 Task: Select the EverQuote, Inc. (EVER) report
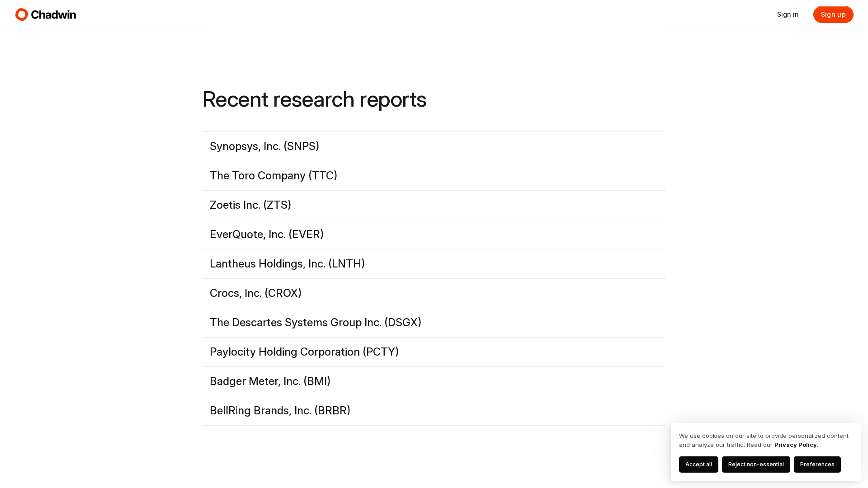(x=267, y=235)
